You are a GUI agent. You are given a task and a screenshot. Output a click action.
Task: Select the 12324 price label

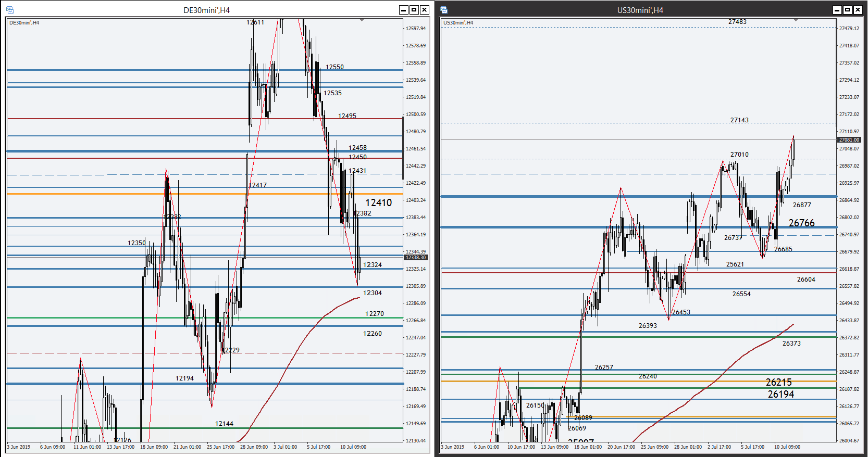pos(373,265)
